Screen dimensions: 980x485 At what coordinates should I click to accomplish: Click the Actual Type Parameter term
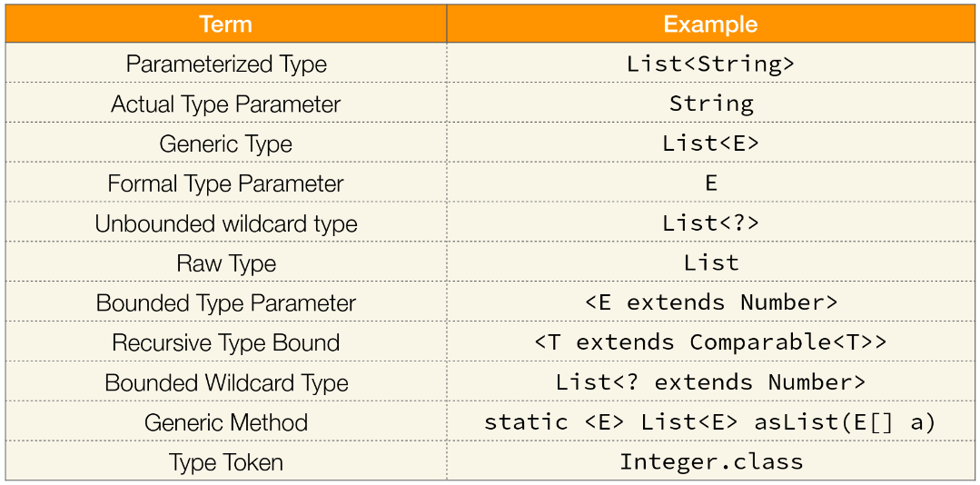point(226,104)
